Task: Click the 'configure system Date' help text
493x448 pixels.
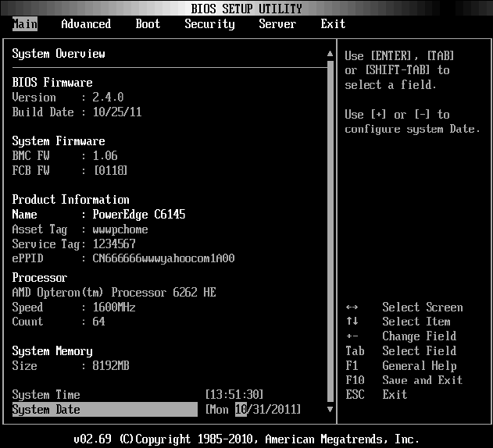Action: click(413, 129)
